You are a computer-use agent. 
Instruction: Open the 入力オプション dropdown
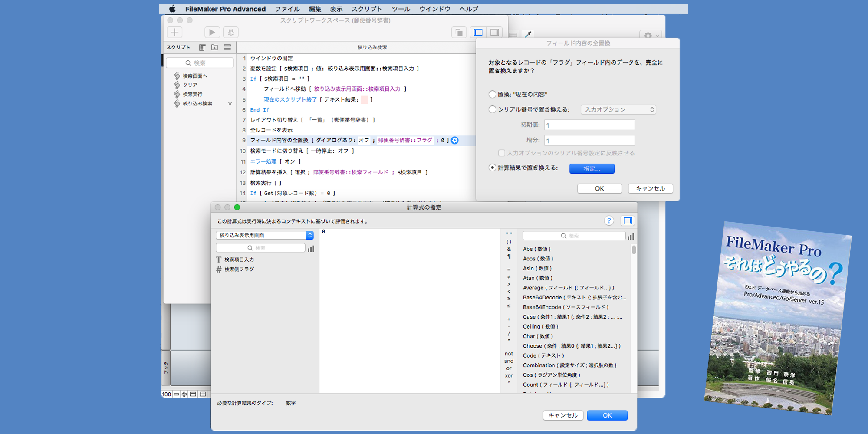coord(618,109)
